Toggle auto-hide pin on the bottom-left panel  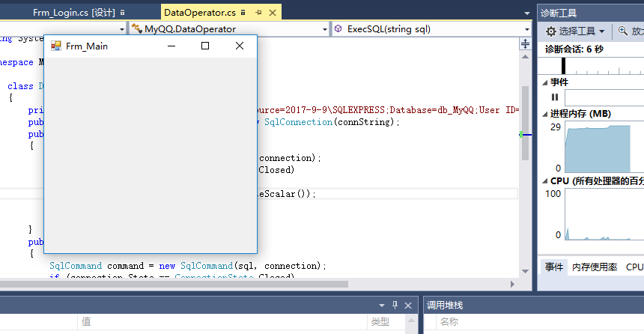(395, 306)
